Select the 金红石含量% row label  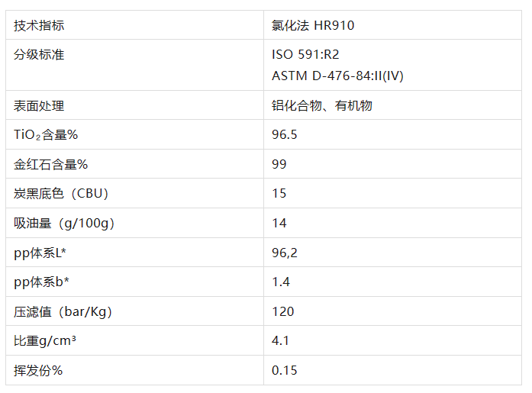click(51, 165)
